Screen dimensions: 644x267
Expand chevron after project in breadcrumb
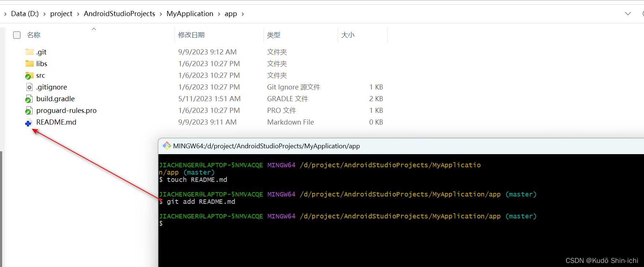78,14
